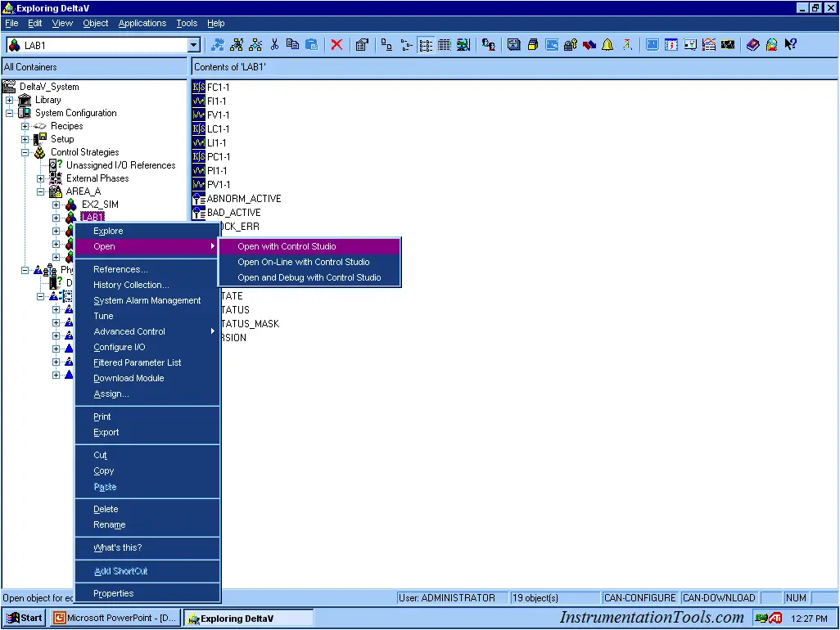Collapse the System Configuration tree node

(x=10, y=113)
